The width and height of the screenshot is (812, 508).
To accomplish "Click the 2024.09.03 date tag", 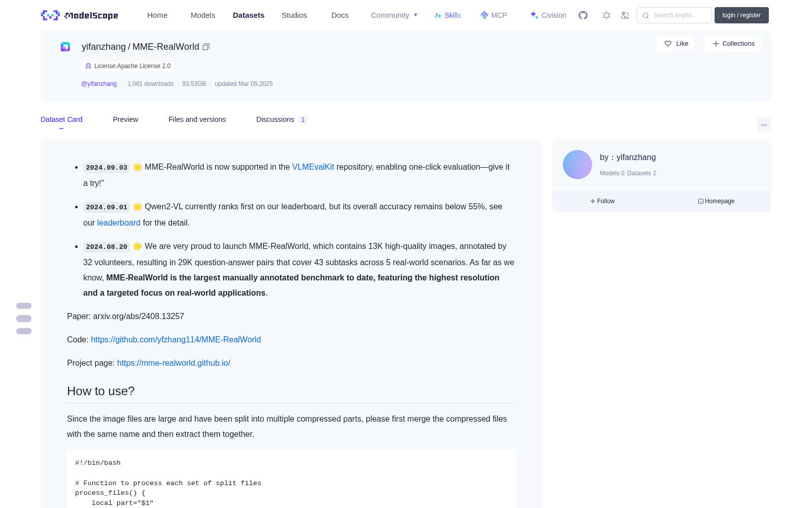I will pos(107,167).
